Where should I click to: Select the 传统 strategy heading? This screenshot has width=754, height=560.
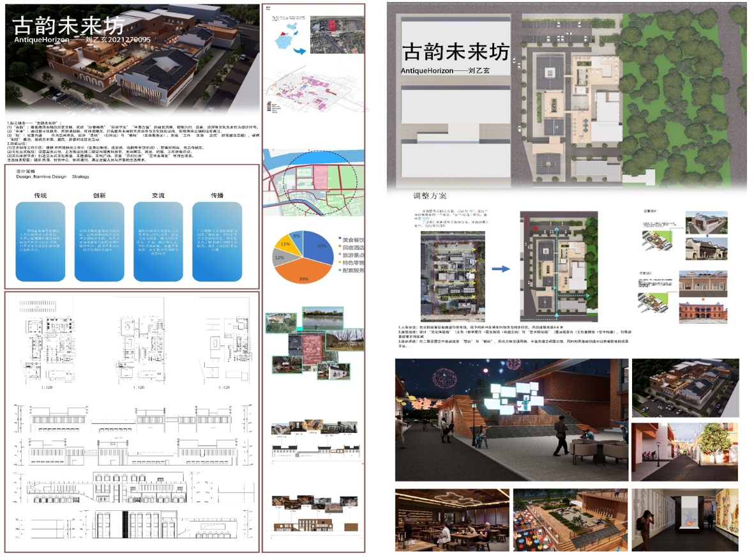[40, 195]
